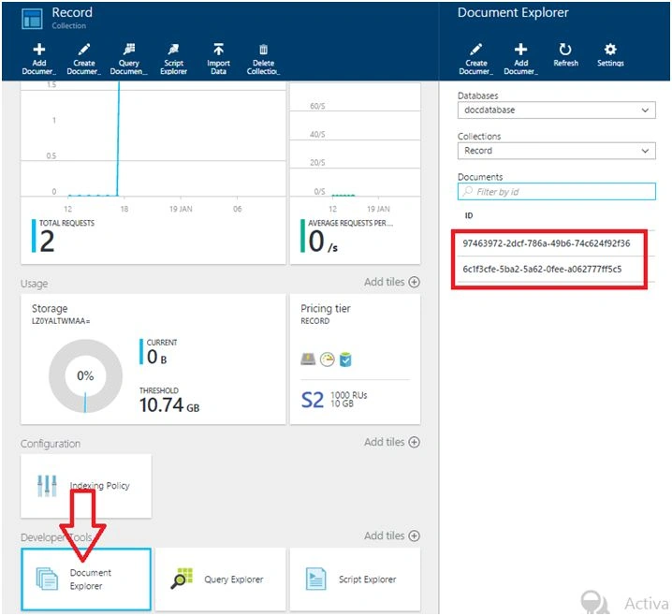This screenshot has width=672, height=616.
Task: Click the plus icon beside Developer Tools Add tiles
Action: (x=414, y=535)
